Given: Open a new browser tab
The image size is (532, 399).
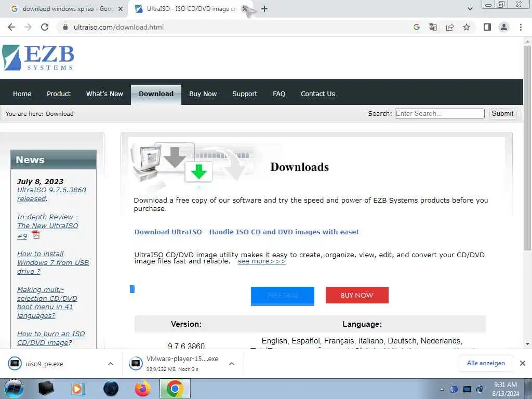Looking at the screenshot, I should click(264, 9).
